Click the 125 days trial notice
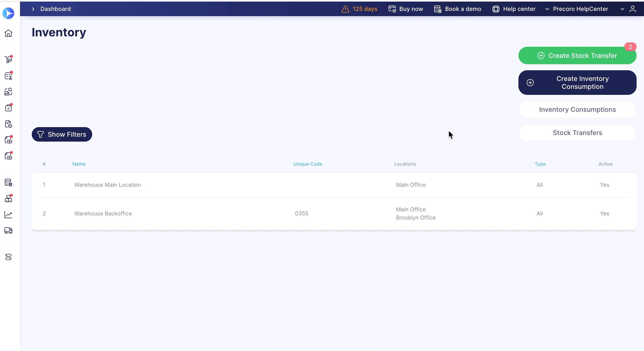 [359, 9]
